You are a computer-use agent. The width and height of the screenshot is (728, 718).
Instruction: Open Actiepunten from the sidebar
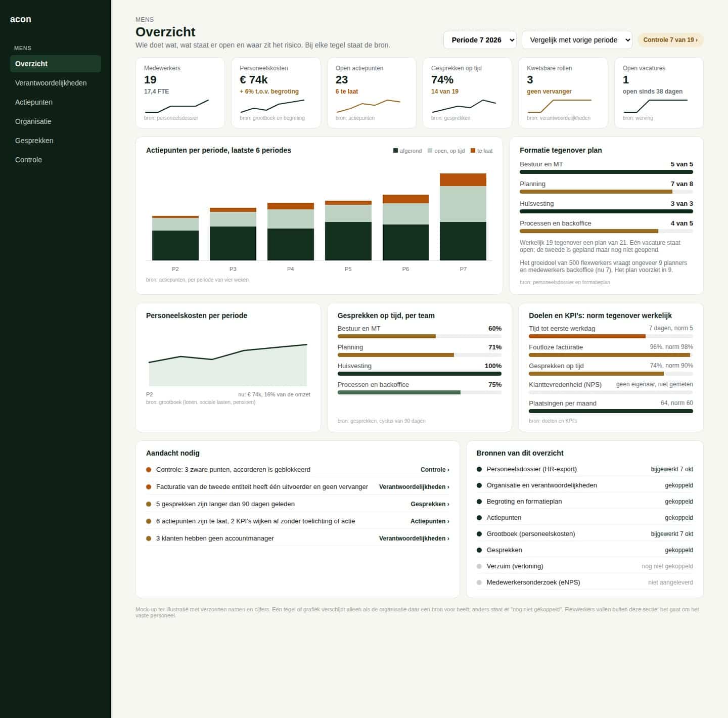coord(56,102)
